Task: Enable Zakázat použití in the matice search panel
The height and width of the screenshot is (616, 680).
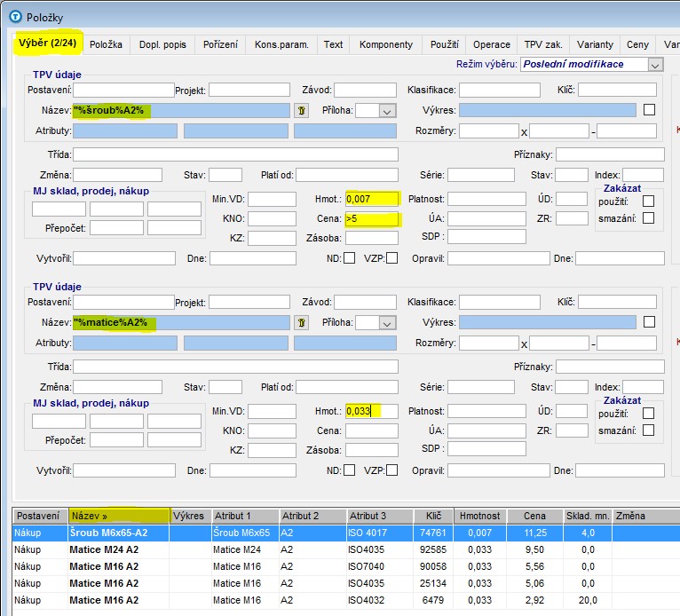Action: 648,413
